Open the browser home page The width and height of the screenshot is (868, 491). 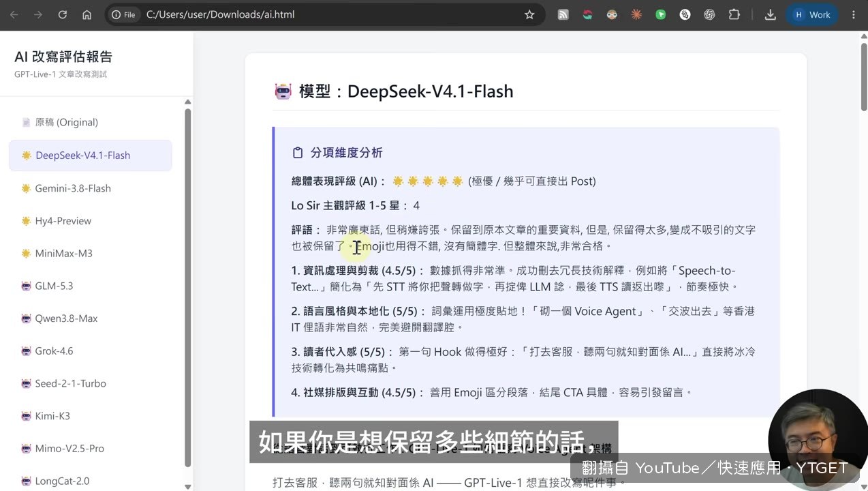click(87, 14)
